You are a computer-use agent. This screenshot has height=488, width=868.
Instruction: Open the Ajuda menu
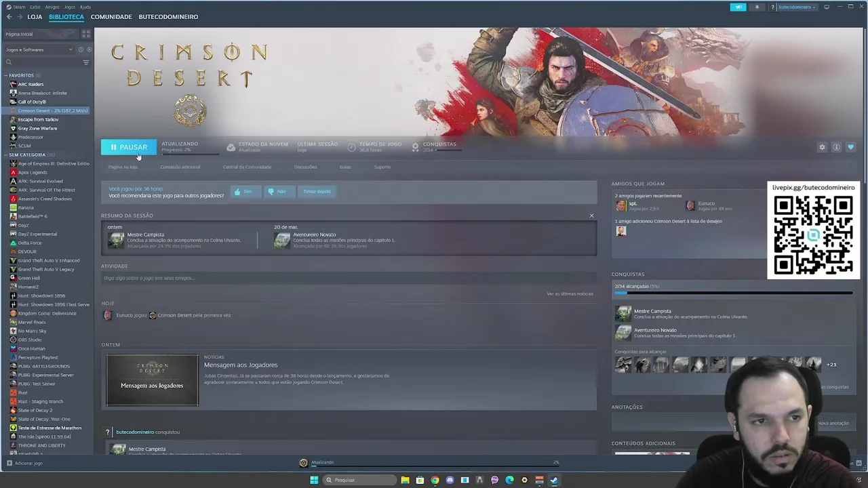(85, 7)
